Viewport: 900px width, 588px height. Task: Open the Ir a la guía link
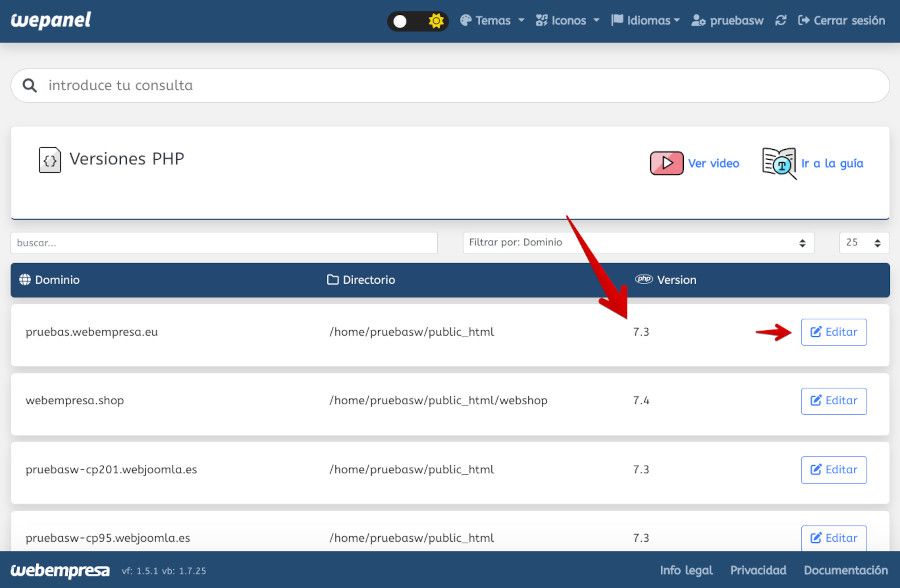point(832,163)
